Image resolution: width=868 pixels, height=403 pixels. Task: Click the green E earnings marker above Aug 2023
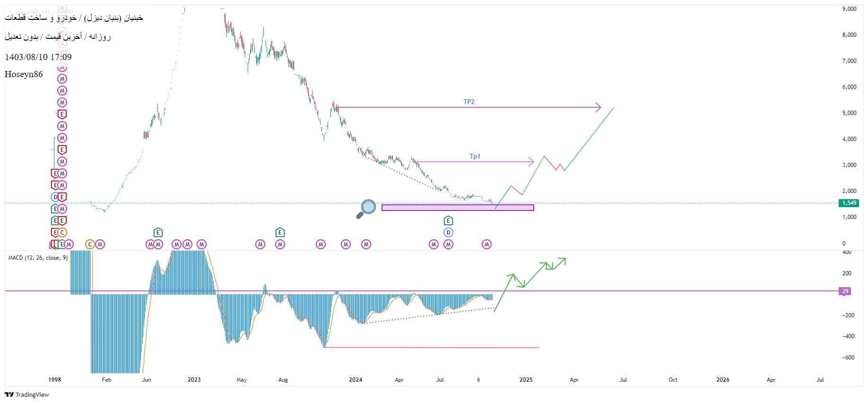(280, 232)
